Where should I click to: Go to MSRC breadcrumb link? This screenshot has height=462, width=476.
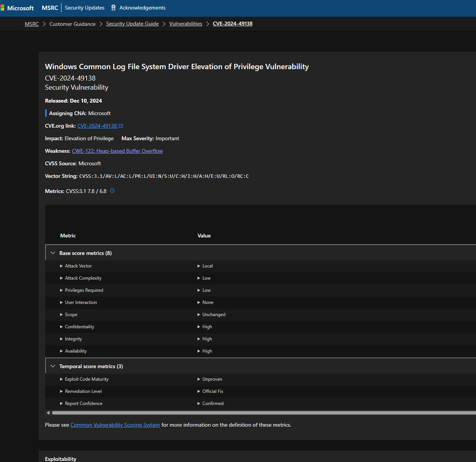click(32, 24)
